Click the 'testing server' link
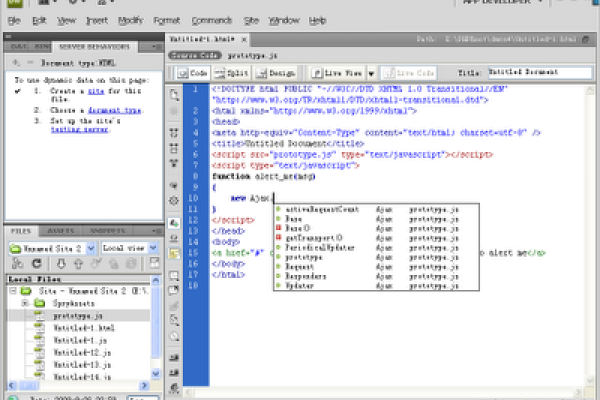Screen dimensions: 600x400 [x=80, y=129]
